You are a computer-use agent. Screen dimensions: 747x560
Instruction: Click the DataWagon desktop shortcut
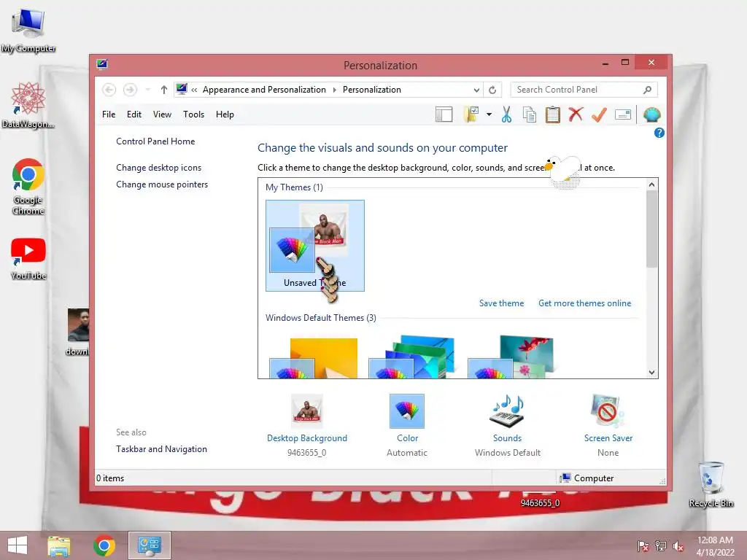28,105
